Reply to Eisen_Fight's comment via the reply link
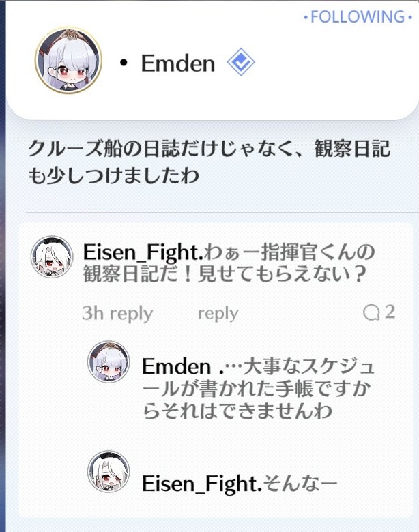Viewport: 419px width, 532px height. 218,313
